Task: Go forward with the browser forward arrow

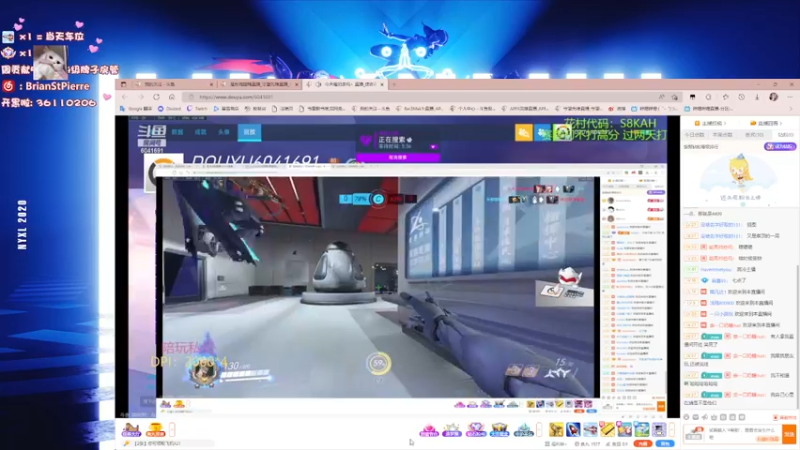Action: 141,97
